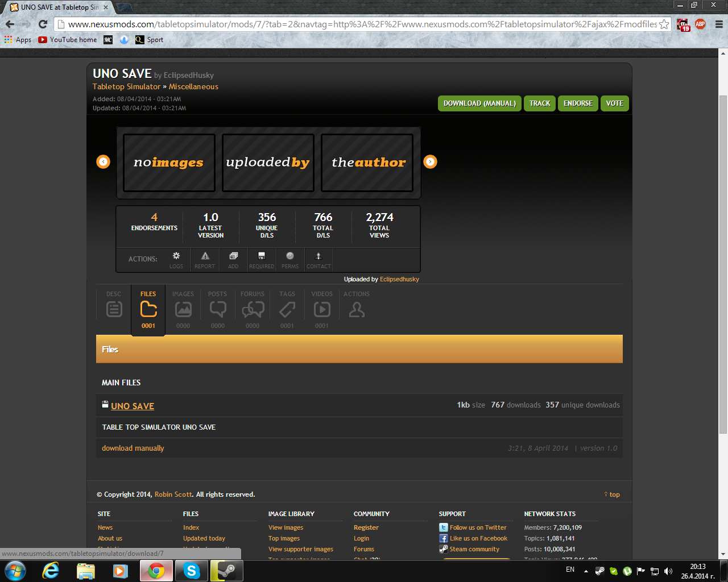Open the volume control in the system tray
Viewport: 728px width, 582px height.
coord(668,571)
